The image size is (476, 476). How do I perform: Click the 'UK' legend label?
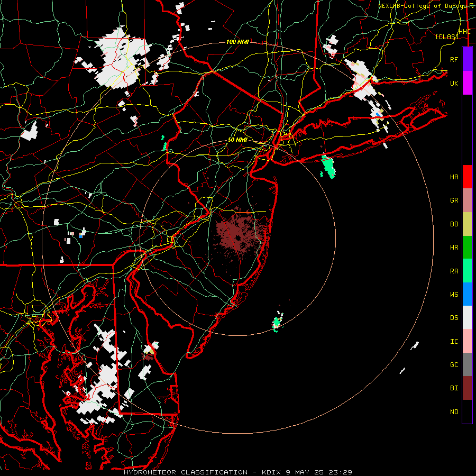[454, 83]
